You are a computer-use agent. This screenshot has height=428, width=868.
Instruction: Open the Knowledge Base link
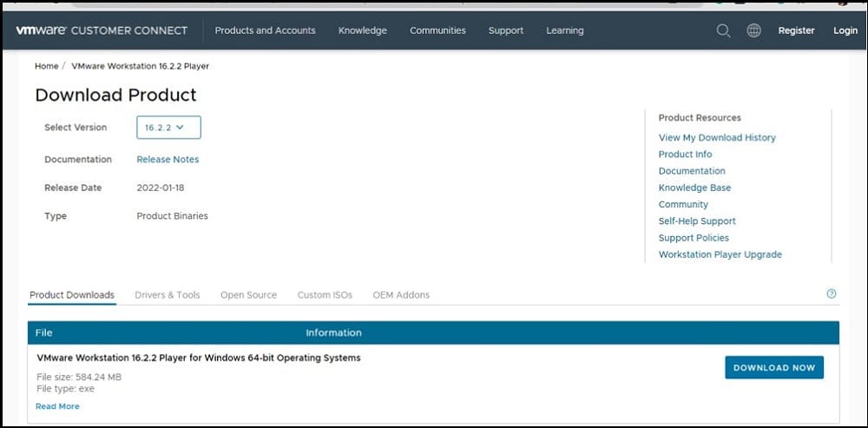click(x=694, y=188)
